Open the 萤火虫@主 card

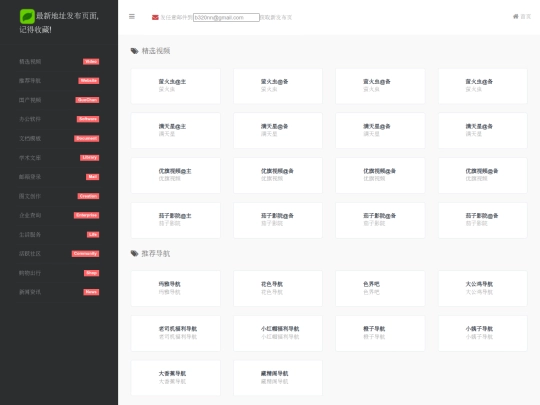(176, 86)
